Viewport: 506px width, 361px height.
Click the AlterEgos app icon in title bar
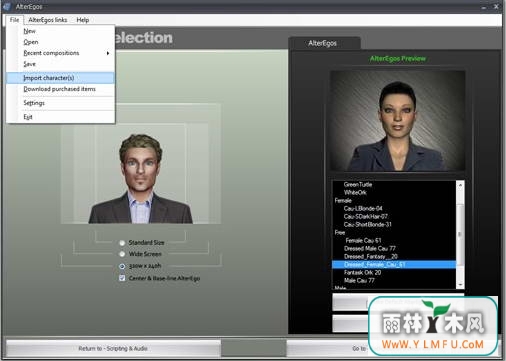[6, 6]
